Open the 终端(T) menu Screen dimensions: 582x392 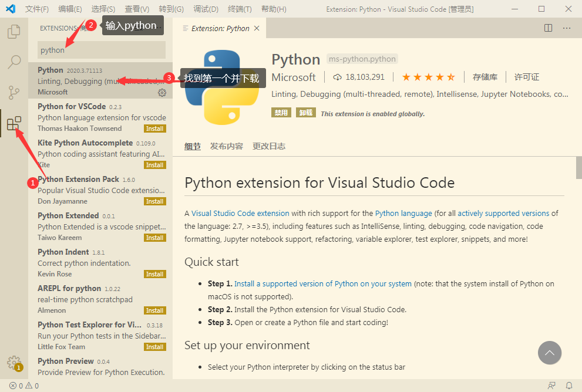[240, 9]
